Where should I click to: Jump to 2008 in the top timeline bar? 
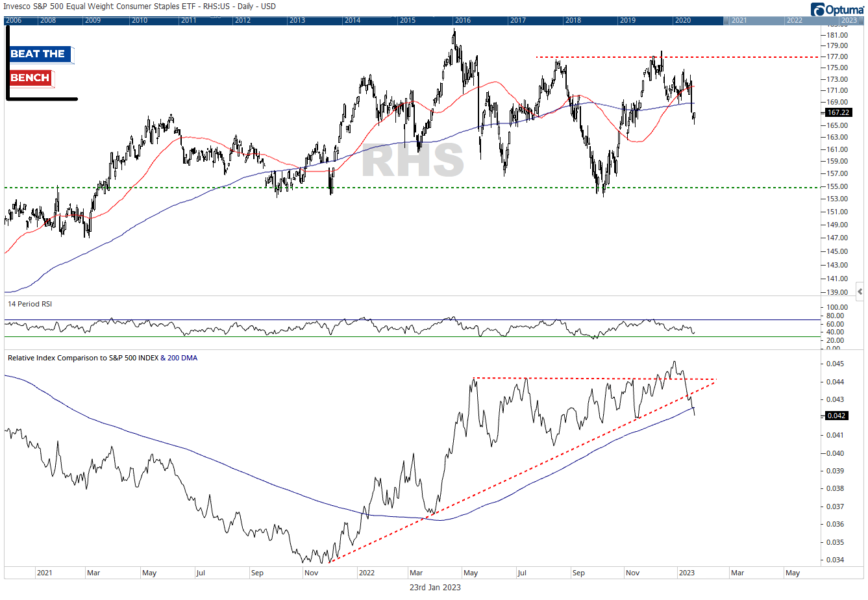tap(48, 20)
